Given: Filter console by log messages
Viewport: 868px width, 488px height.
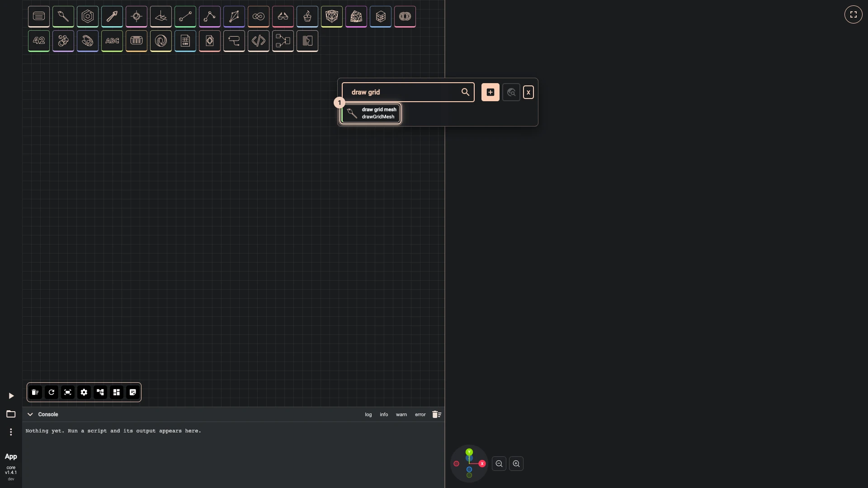Looking at the screenshot, I should (368, 414).
